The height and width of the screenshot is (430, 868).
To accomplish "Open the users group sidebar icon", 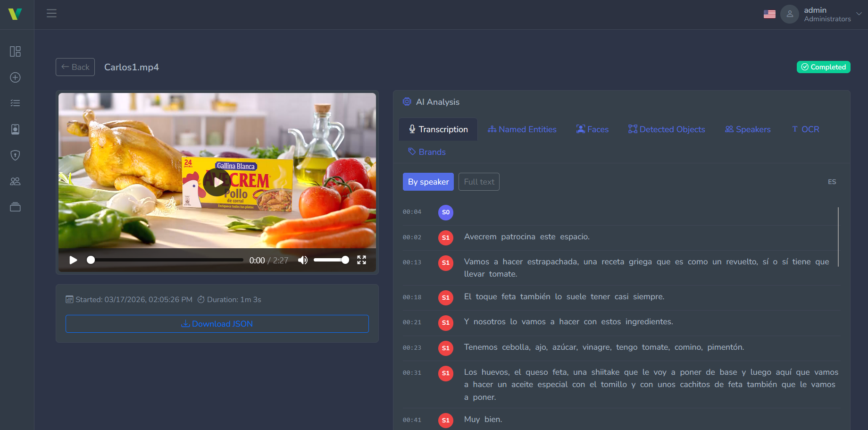I will [x=15, y=181].
